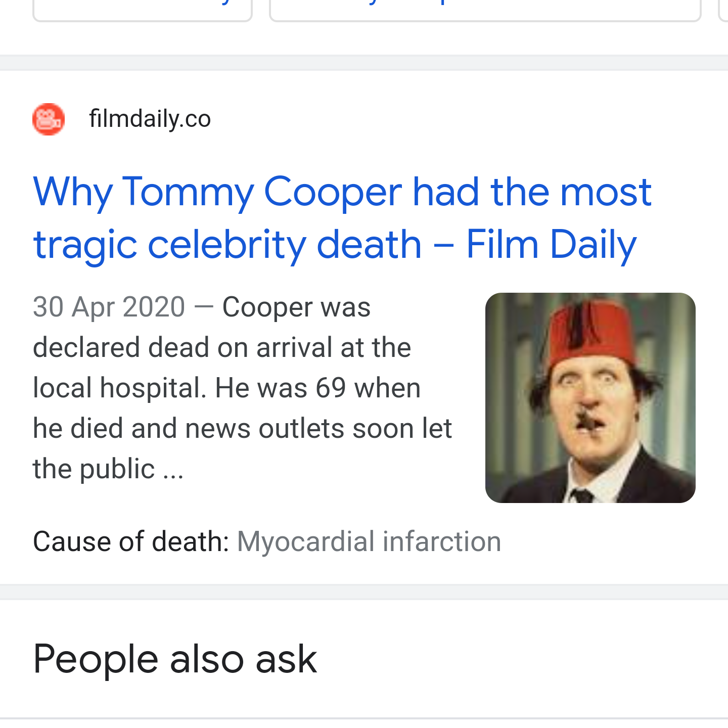
Task: Click the gray divider above 'People also ask'
Action: [364, 592]
